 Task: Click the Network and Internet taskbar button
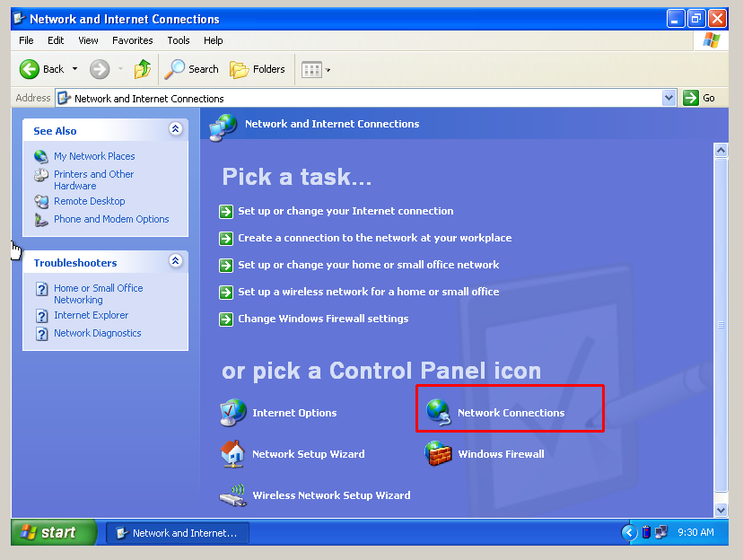click(178, 533)
